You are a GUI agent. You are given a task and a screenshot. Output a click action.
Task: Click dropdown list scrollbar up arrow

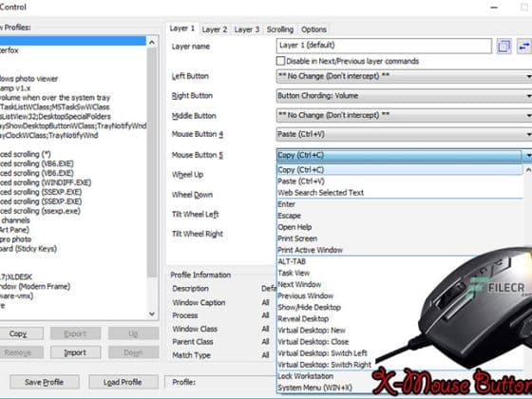coord(528,170)
